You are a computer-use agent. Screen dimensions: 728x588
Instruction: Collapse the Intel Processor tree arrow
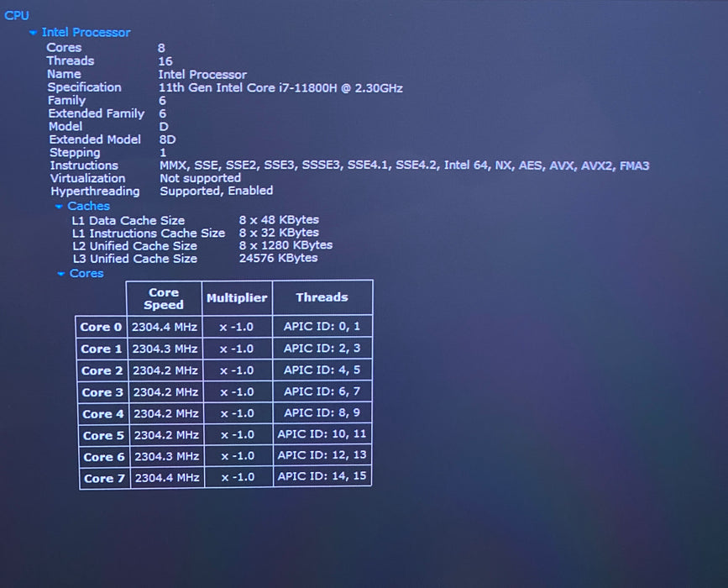33,33
